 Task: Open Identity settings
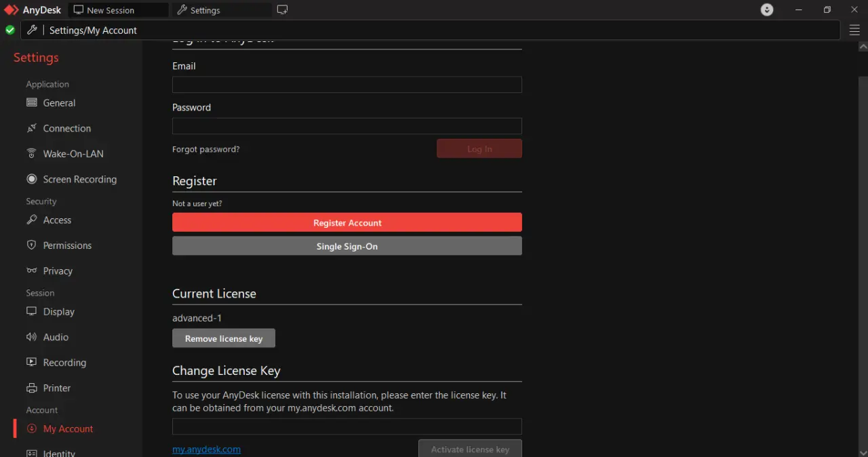(x=59, y=453)
